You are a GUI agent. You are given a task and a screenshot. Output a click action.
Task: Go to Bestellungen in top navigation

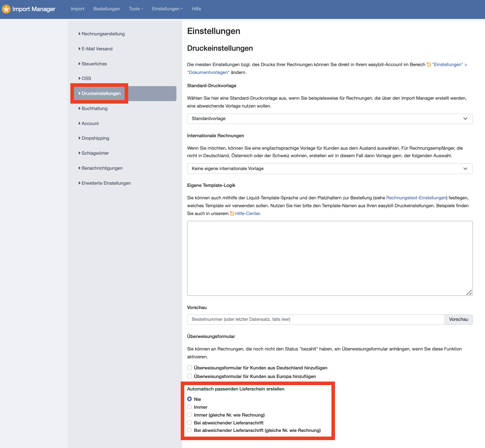pyautogui.click(x=106, y=9)
